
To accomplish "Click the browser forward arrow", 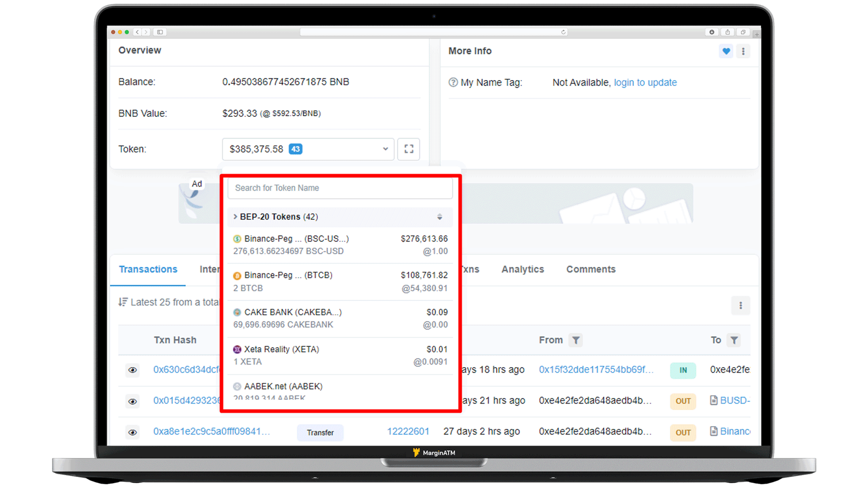I will tap(146, 32).
